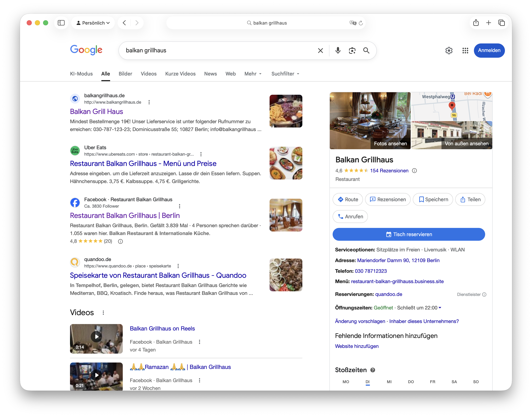
Task: Click the Stoßzeiten help question mark
Action: 373,370
